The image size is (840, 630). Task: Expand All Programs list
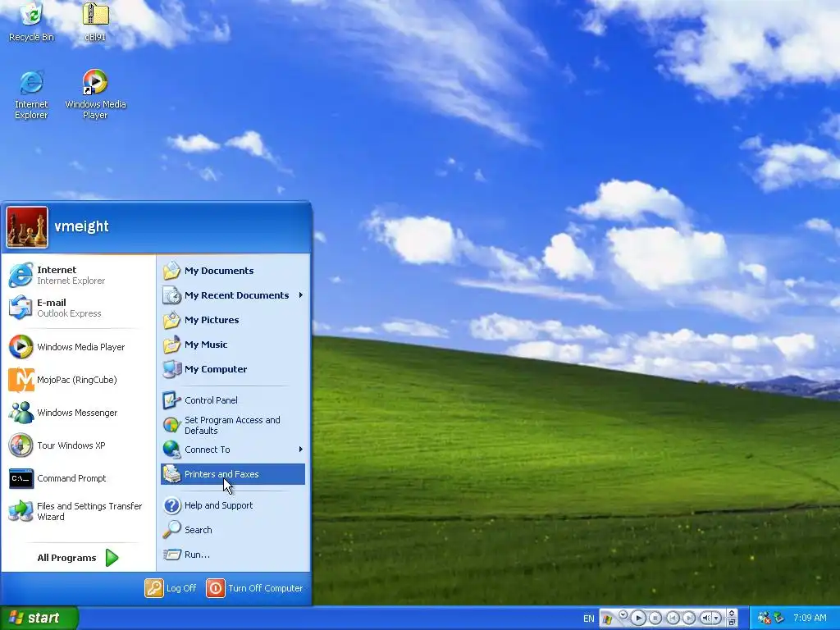pyautogui.click(x=78, y=558)
